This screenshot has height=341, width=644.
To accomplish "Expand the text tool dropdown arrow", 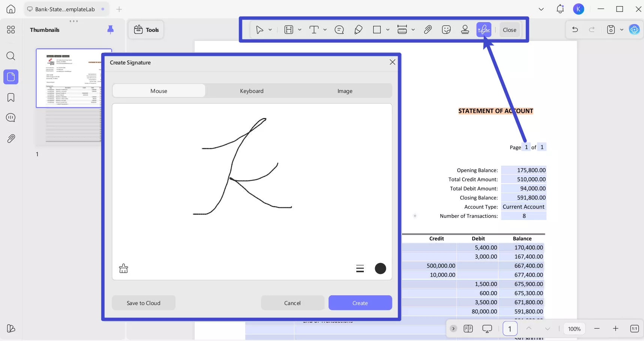I will (x=325, y=30).
